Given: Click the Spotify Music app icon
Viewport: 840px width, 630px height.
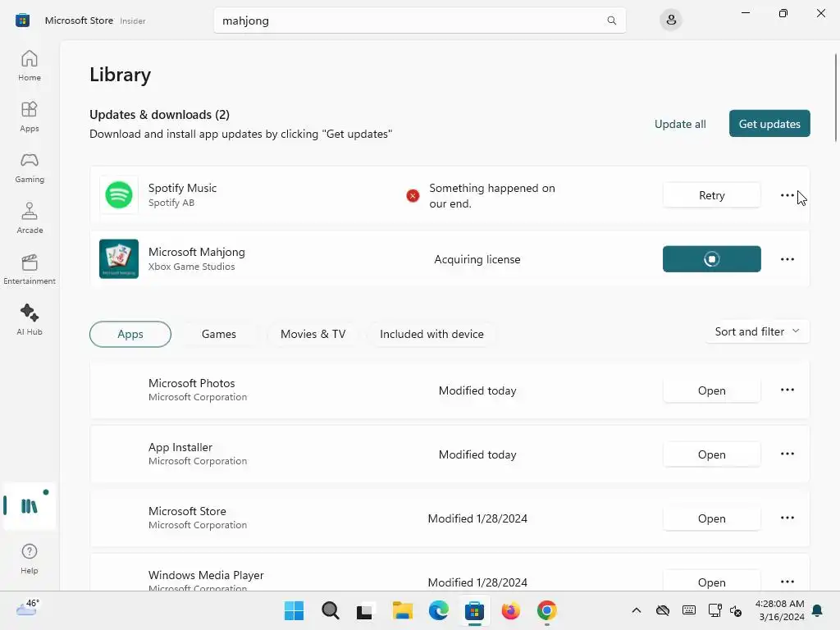Looking at the screenshot, I should click(x=119, y=194).
